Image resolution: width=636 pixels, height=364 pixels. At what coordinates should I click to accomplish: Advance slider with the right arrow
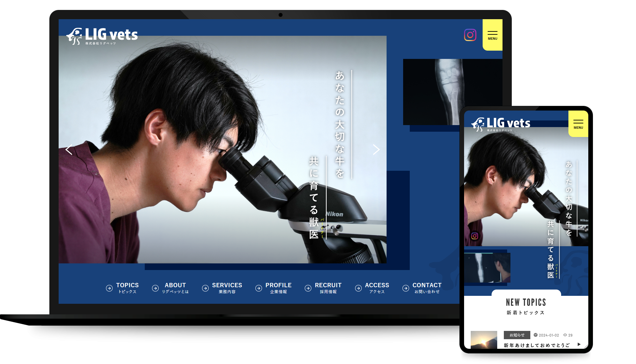click(x=376, y=150)
